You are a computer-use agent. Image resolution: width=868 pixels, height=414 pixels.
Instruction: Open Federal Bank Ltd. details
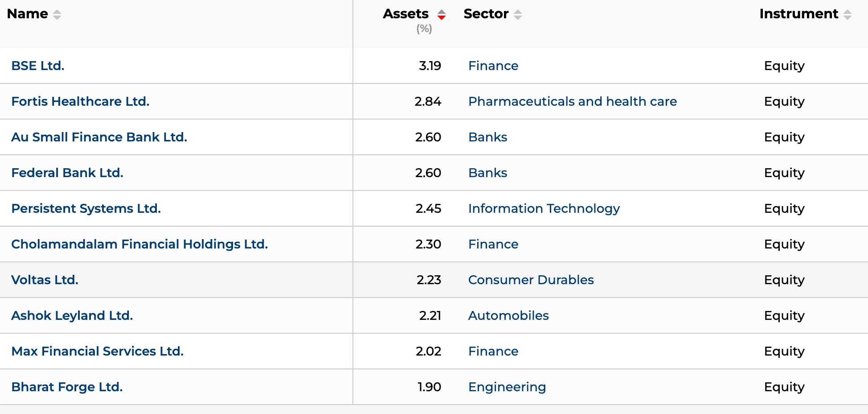67,173
